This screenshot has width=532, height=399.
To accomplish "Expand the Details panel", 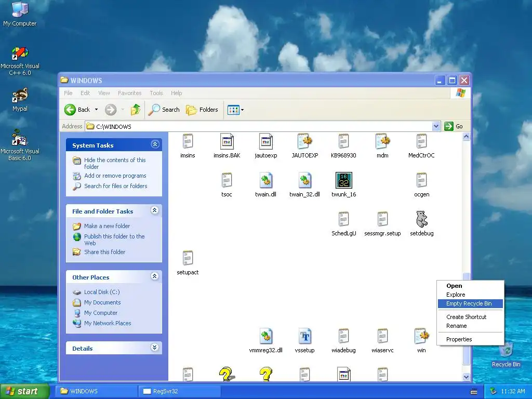I will (x=155, y=348).
